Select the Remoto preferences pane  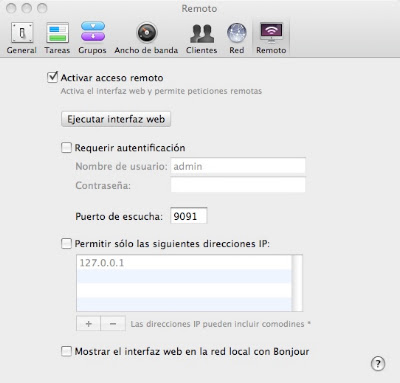[x=271, y=38]
